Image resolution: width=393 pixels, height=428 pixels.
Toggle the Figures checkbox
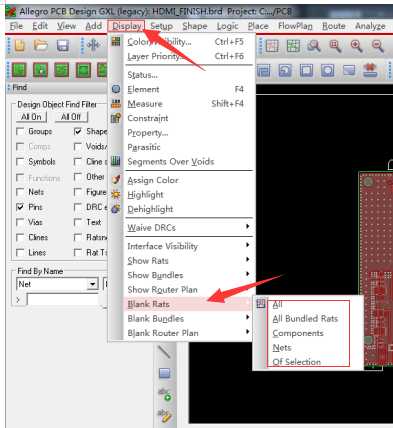[x=78, y=192]
